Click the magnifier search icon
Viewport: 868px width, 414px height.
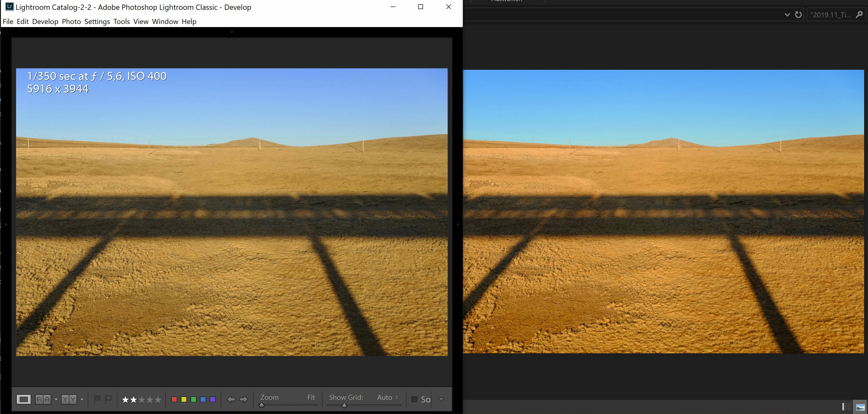click(860, 14)
